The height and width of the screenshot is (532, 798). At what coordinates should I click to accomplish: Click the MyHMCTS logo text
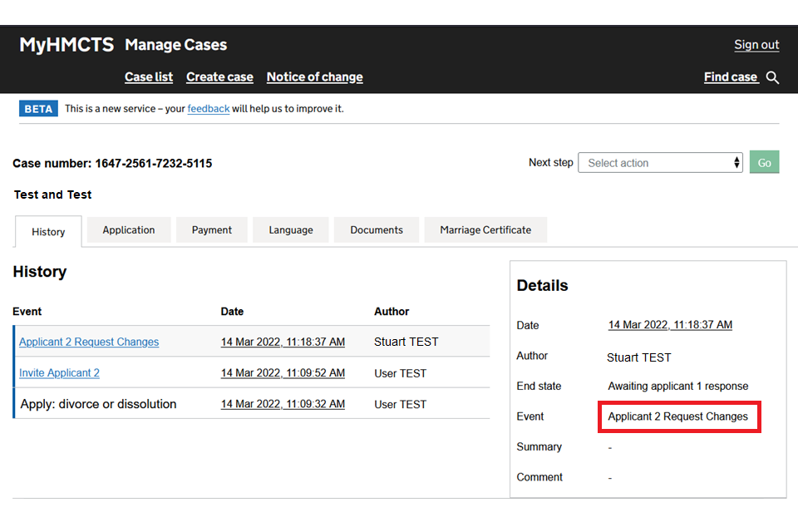pyautogui.click(x=66, y=45)
